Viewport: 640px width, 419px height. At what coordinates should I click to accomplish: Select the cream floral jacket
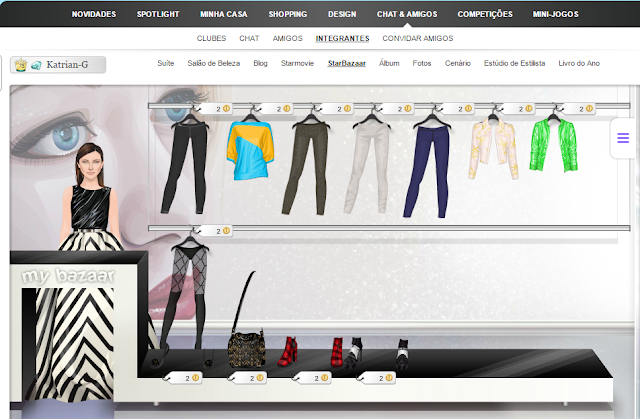pos(493,148)
